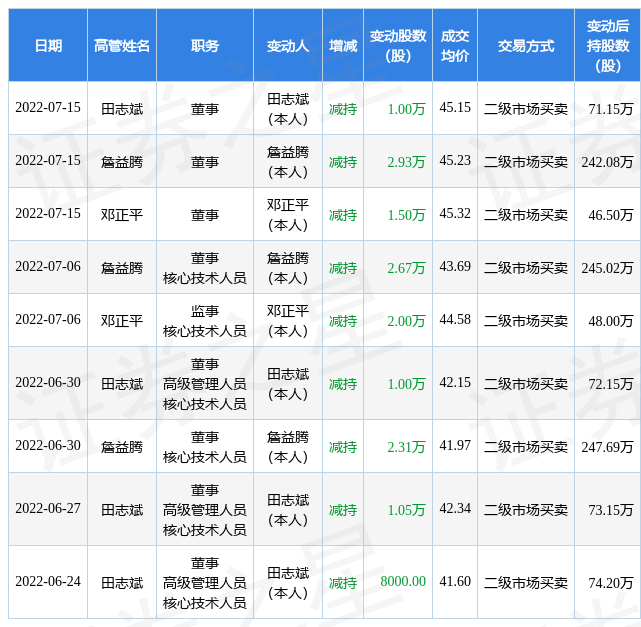Viewport: 641px width, 627px height.
Task: Click the 成交均价 column header
Action: [x=455, y=45]
